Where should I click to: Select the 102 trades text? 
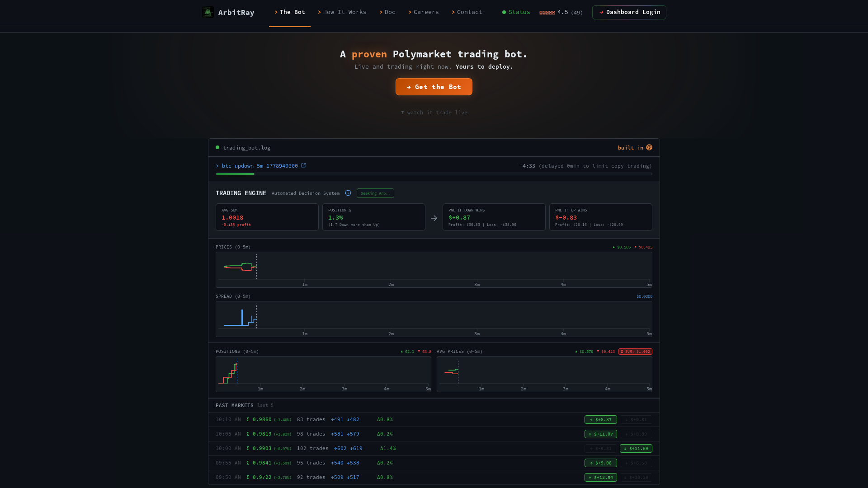point(313,449)
